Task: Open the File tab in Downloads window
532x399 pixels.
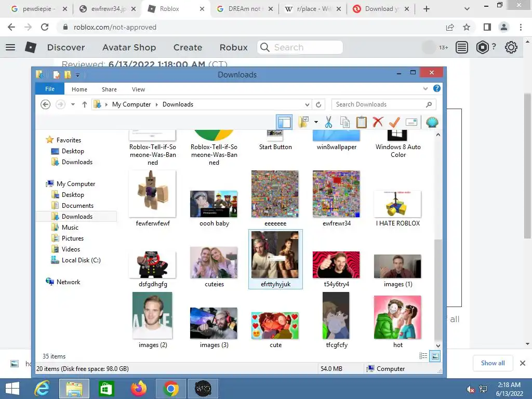Action: pyautogui.click(x=50, y=89)
